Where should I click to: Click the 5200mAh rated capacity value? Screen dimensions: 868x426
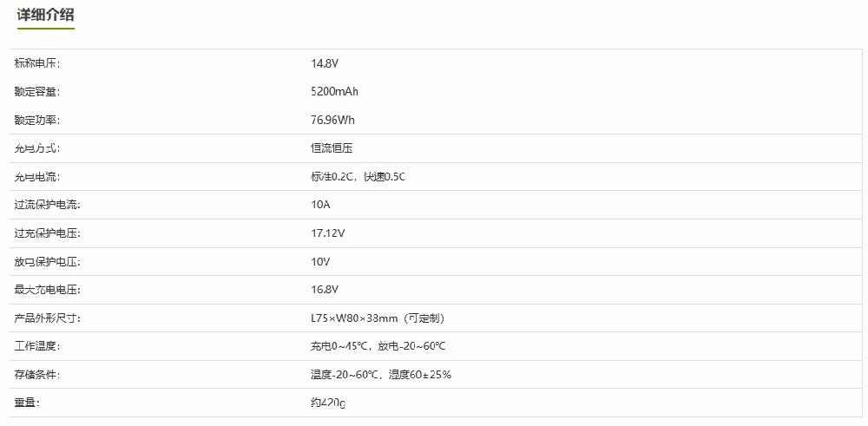tap(334, 92)
